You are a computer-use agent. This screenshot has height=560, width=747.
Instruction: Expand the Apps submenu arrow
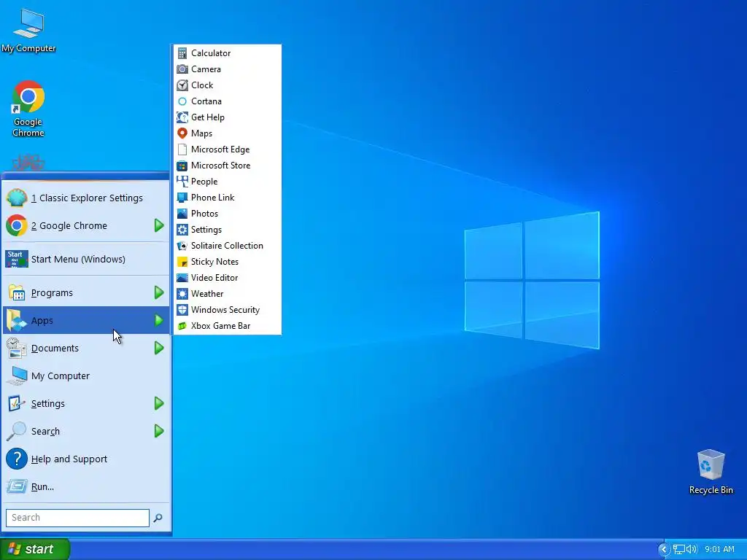click(159, 320)
